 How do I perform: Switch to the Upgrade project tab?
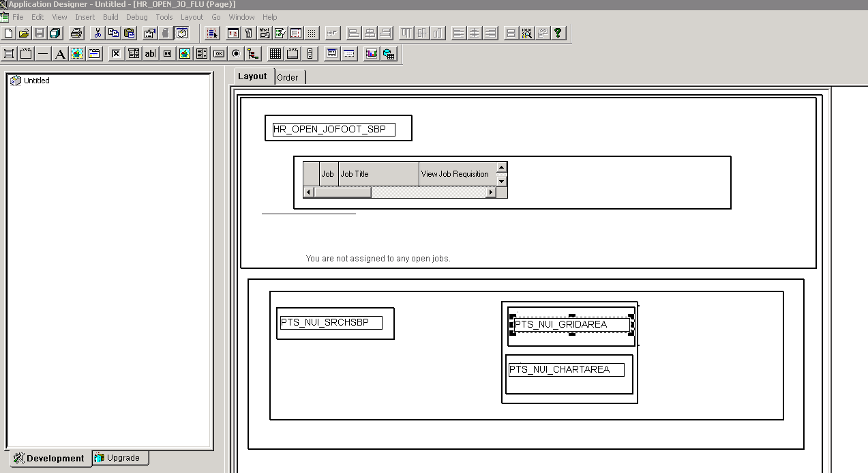pos(121,458)
